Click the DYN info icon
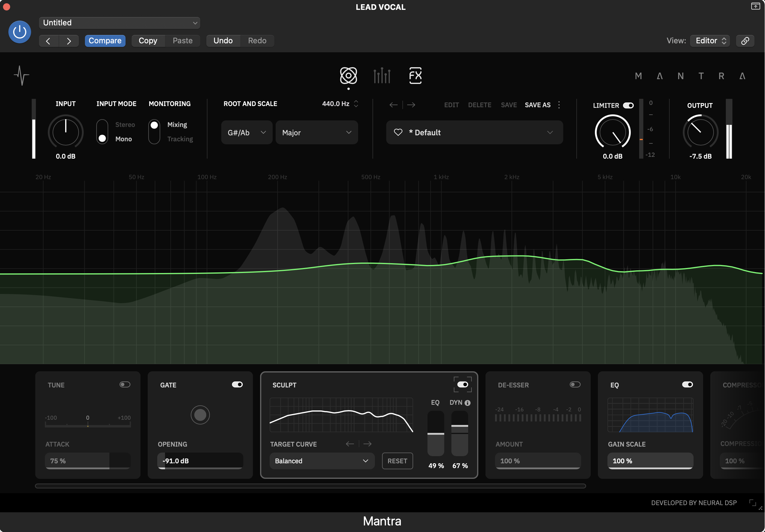The image size is (765, 532). coord(468,403)
